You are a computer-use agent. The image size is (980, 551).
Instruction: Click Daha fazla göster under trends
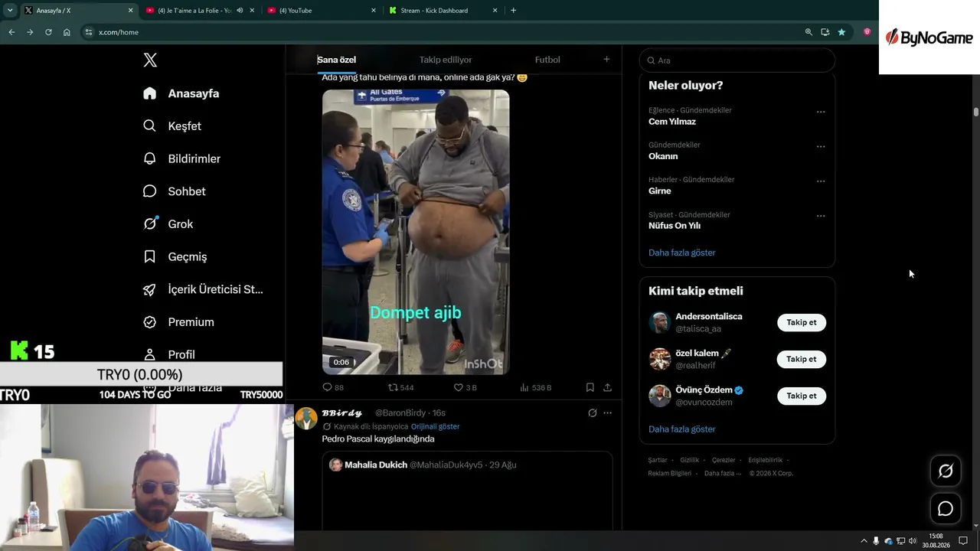[682, 253]
